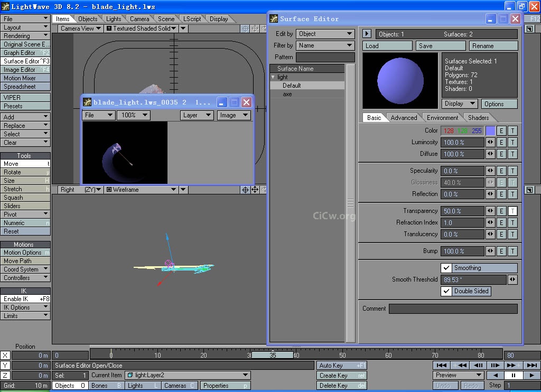Image resolution: width=541 pixels, height=392 pixels.
Task: Toggle the X axis position button
Action: 5,355
